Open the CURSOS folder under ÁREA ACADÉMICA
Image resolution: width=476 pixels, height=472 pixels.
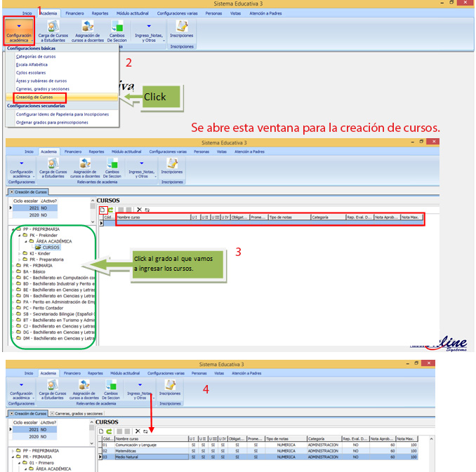pos(50,247)
